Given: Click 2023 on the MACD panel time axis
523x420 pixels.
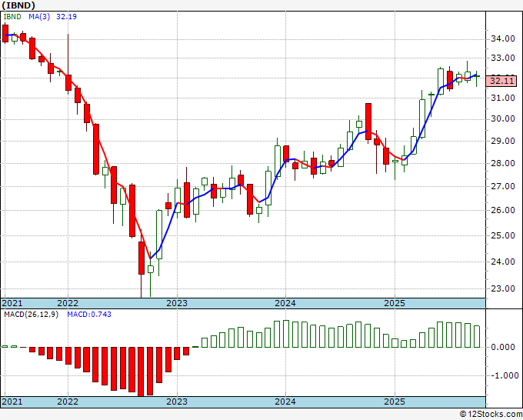Looking at the screenshot, I should click(x=177, y=402).
